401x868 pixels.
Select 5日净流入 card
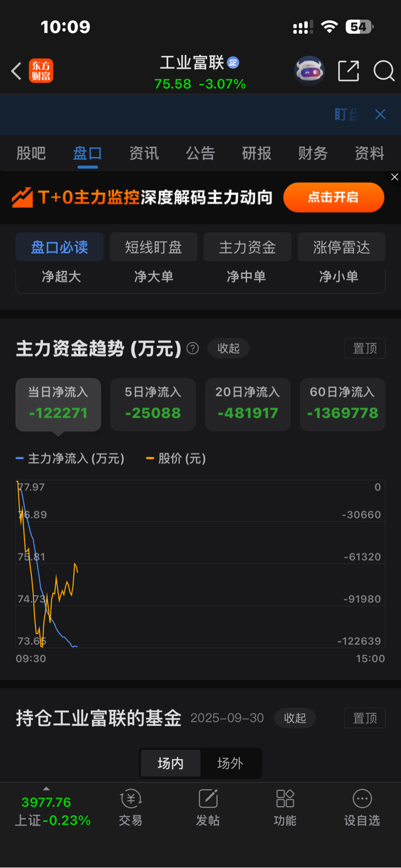pos(153,405)
